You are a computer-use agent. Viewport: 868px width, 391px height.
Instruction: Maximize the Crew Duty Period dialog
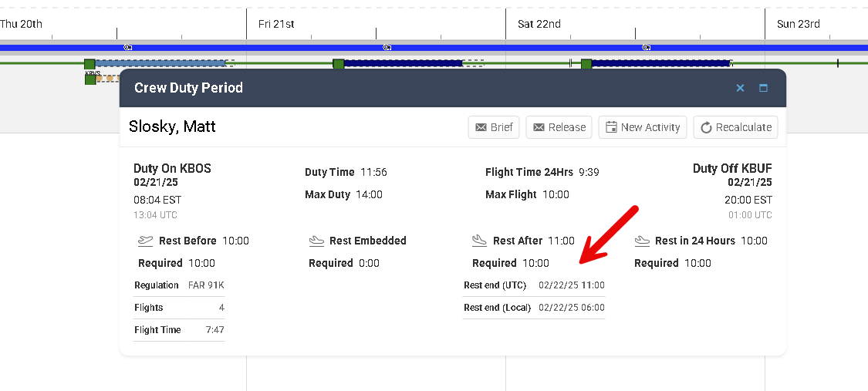point(763,88)
